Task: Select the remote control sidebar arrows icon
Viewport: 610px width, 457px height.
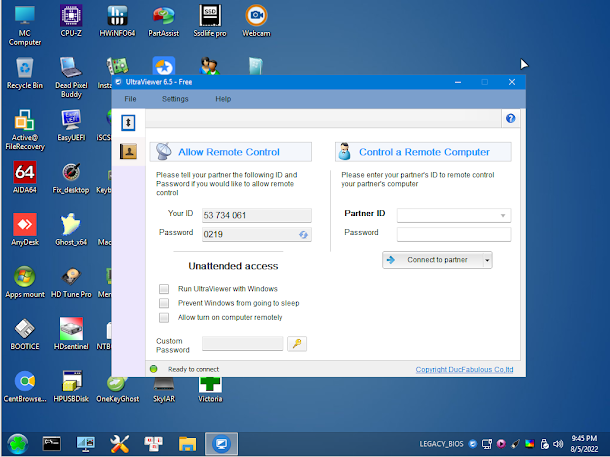Action: (128, 122)
